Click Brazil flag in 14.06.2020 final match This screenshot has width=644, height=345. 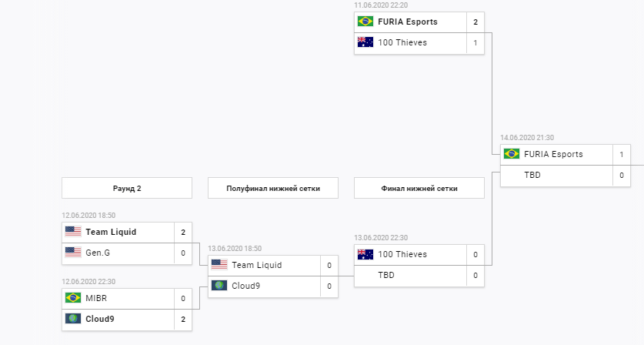point(512,154)
